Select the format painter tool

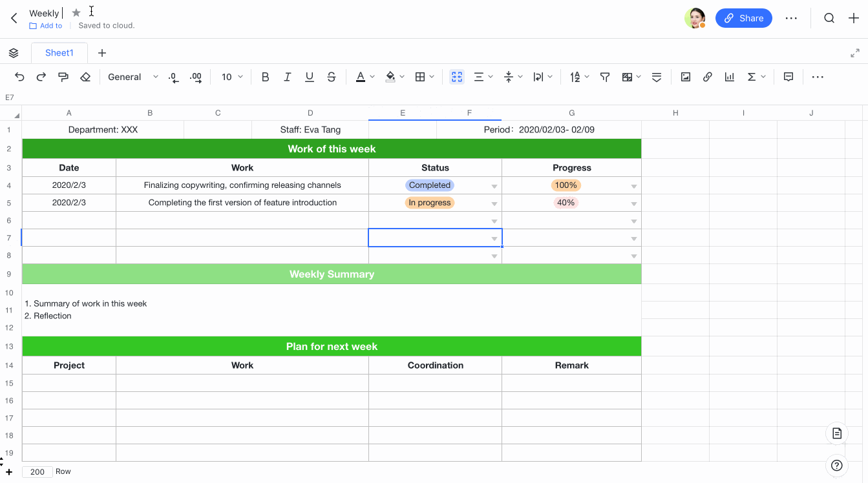(x=63, y=77)
